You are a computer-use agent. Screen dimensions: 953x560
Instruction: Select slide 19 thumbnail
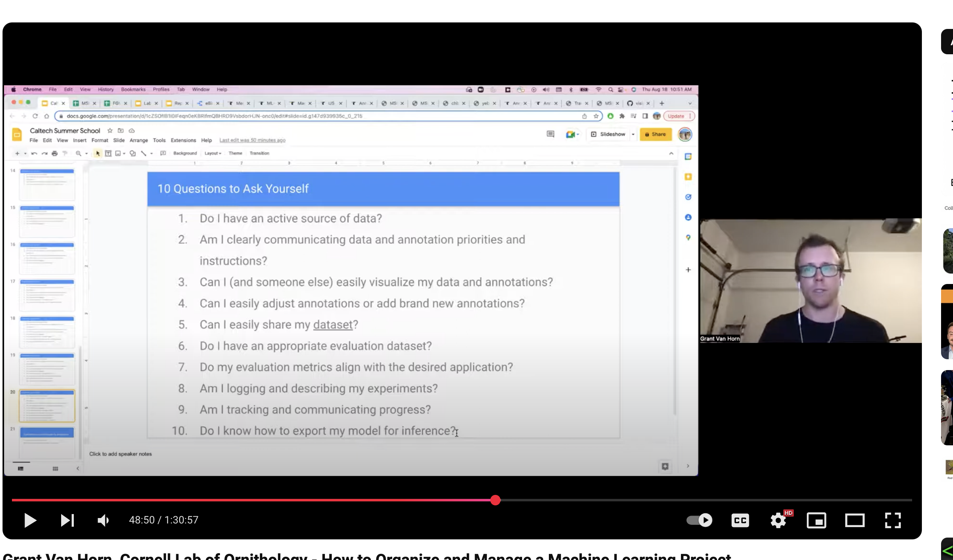point(47,369)
